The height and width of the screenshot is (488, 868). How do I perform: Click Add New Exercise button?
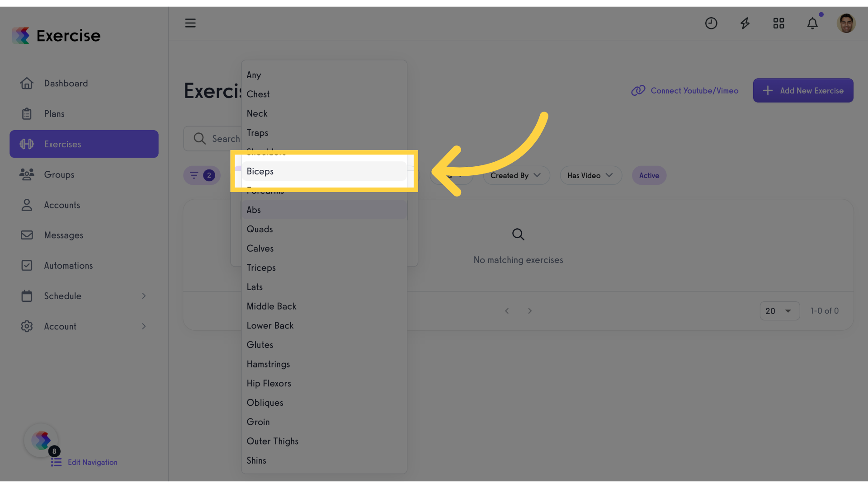[803, 90]
